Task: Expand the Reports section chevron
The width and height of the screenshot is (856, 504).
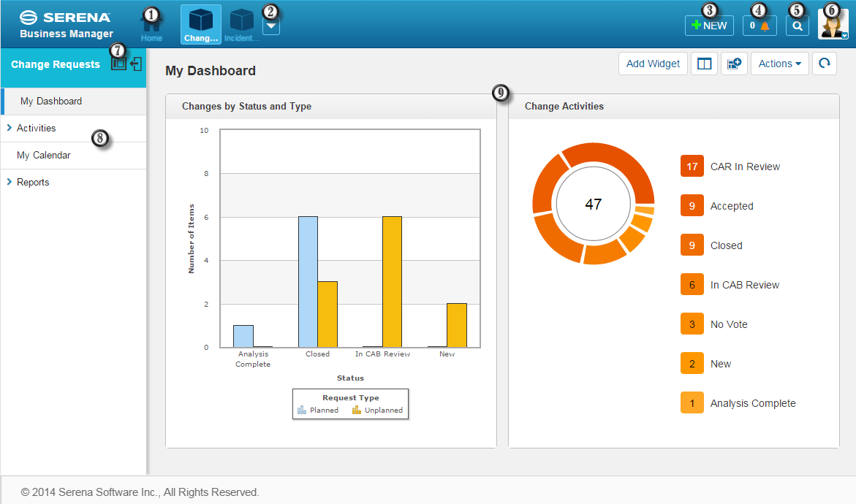Action: (x=10, y=182)
